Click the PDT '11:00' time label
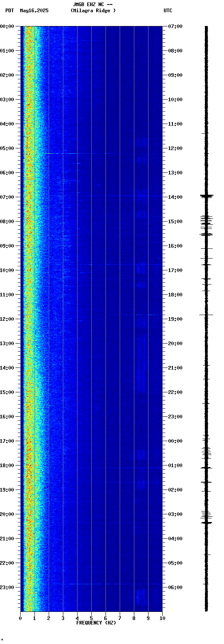Screen dimensions: 224x644 (7, 295)
